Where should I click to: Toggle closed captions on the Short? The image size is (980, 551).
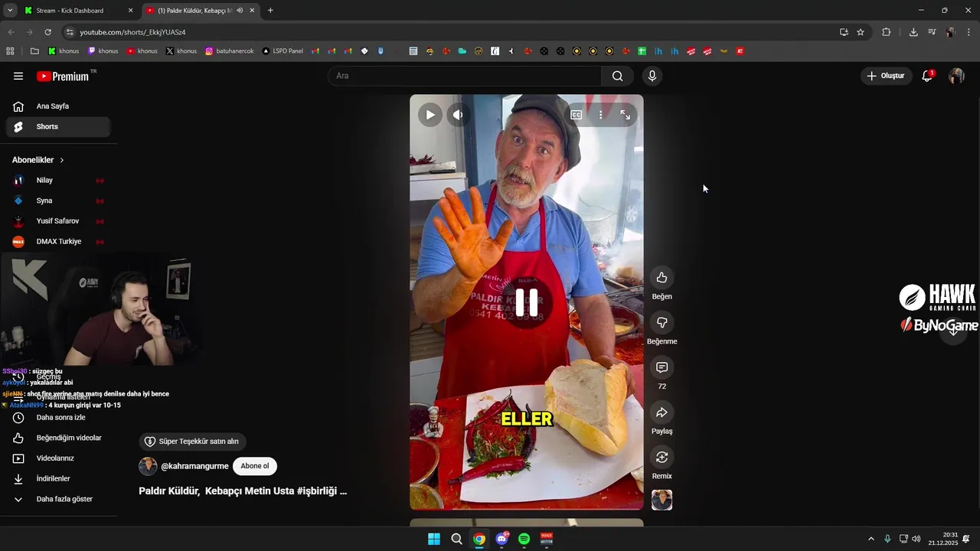(577, 115)
